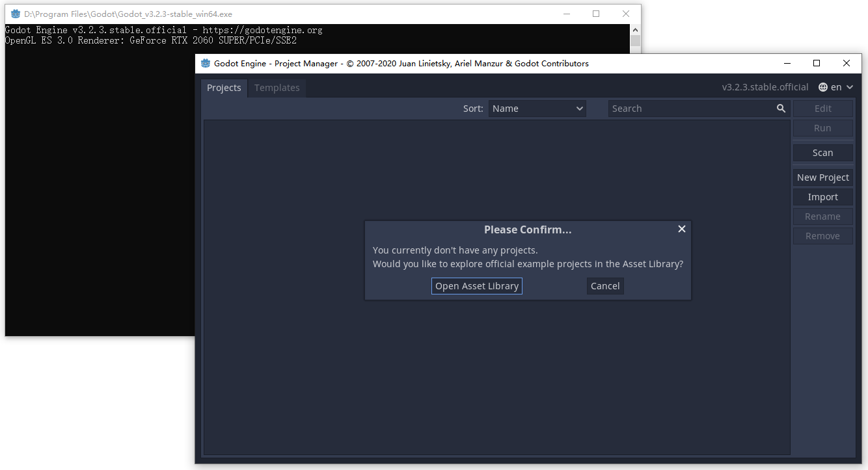This screenshot has width=868, height=470.
Task: Click the globe language icon
Action: [x=823, y=87]
